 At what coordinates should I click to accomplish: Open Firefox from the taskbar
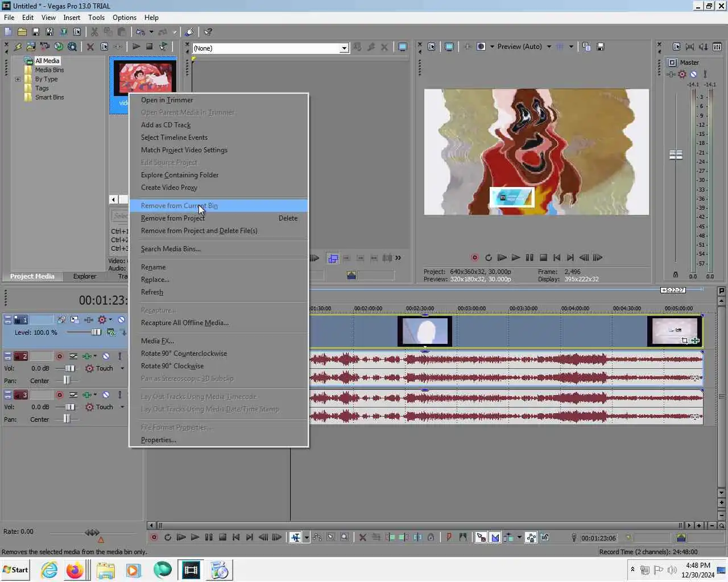click(75, 570)
